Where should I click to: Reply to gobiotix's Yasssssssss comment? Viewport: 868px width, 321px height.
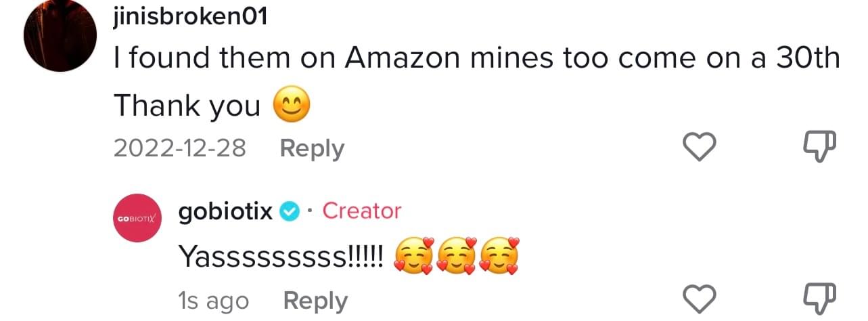[315, 301]
